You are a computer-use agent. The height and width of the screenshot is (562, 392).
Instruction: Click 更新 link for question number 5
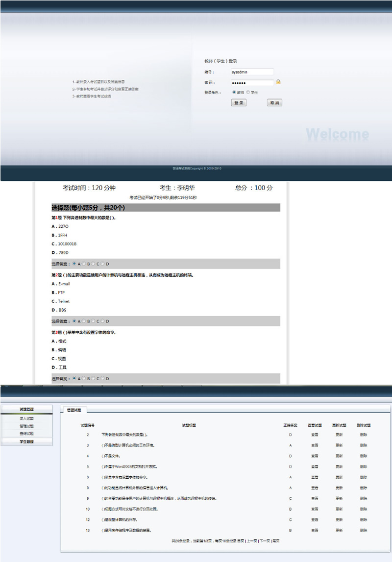point(339,466)
